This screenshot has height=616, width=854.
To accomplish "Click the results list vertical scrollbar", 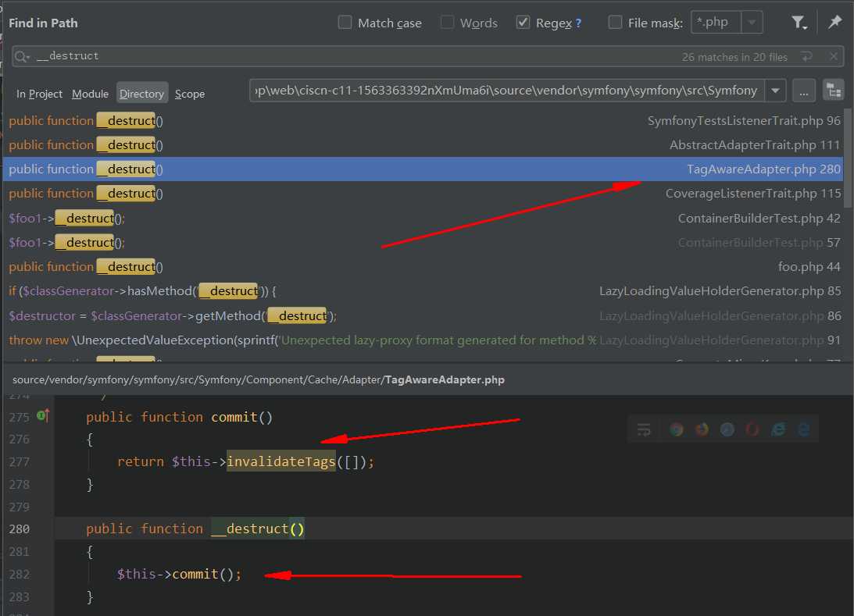I will [848, 158].
